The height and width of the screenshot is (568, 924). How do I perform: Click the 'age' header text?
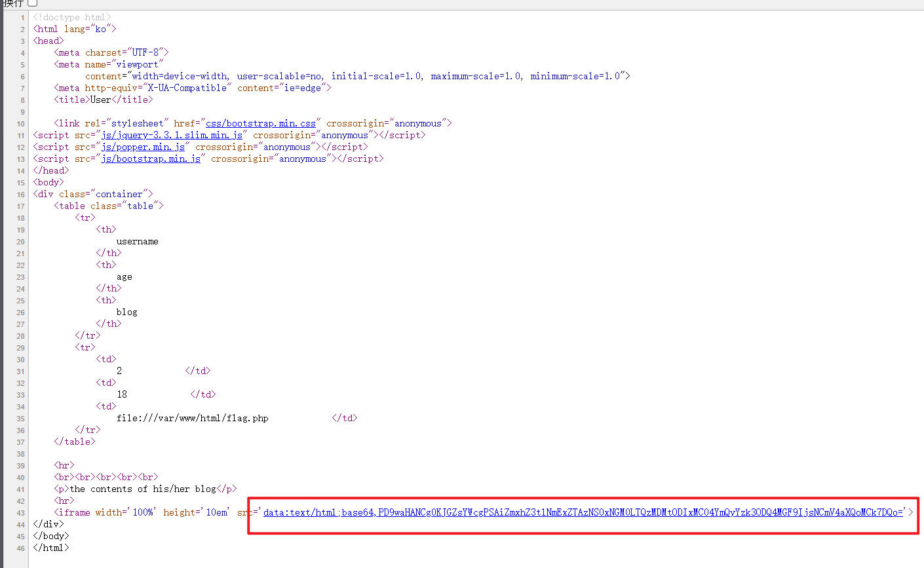tap(125, 276)
